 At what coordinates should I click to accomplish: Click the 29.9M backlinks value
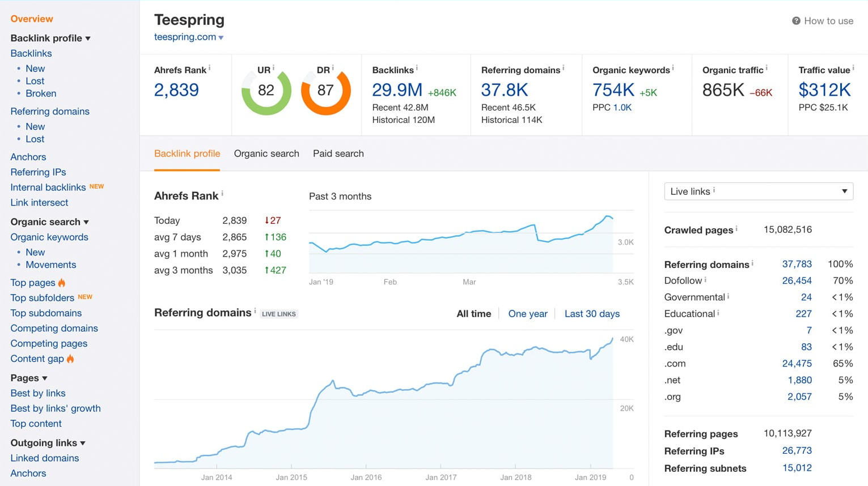pos(397,90)
